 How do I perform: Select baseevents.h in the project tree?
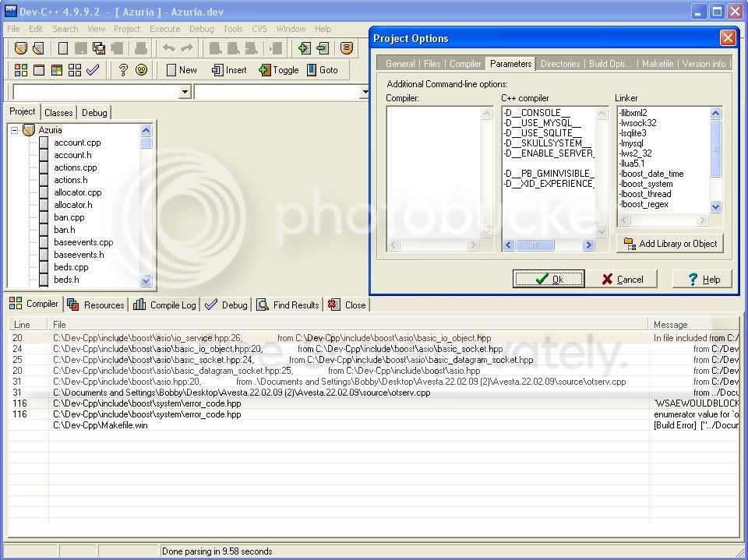[79, 255]
